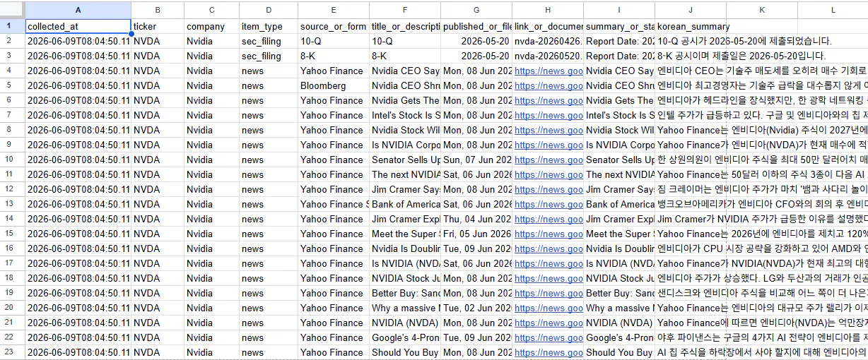The height and width of the screenshot is (360, 868).
Task: Open the link in row 4
Action: (x=549, y=71)
